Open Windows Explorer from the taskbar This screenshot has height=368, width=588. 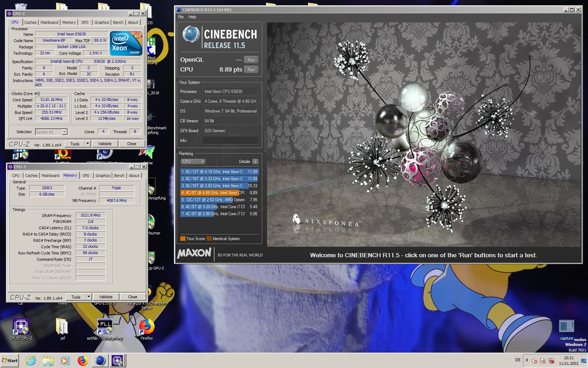(48, 360)
